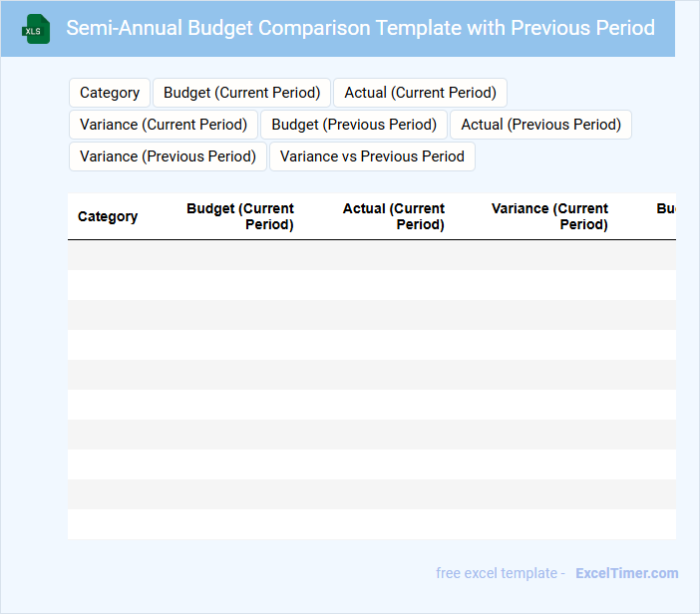Select the Budget (Current Period) column header
The height and width of the screenshot is (614, 700).
tap(240, 216)
